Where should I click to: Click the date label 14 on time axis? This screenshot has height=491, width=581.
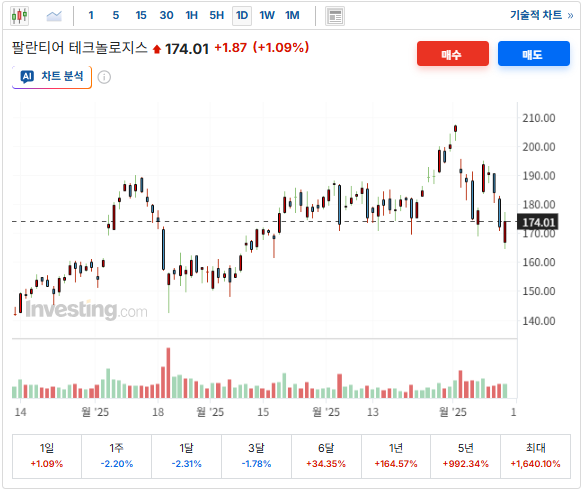(20, 412)
